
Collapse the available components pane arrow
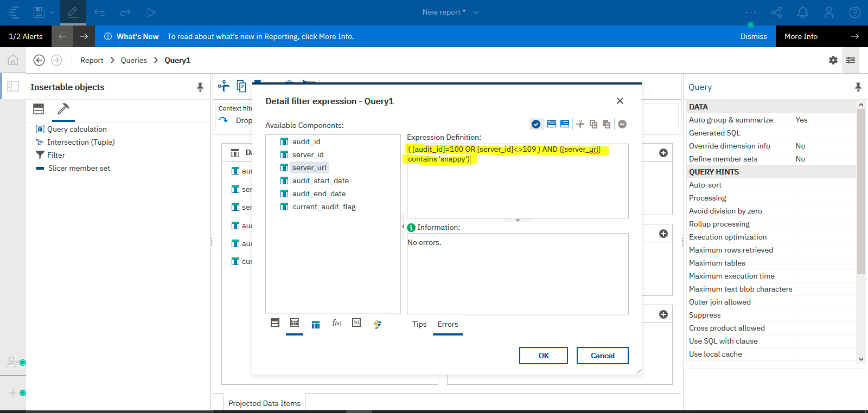tap(403, 227)
